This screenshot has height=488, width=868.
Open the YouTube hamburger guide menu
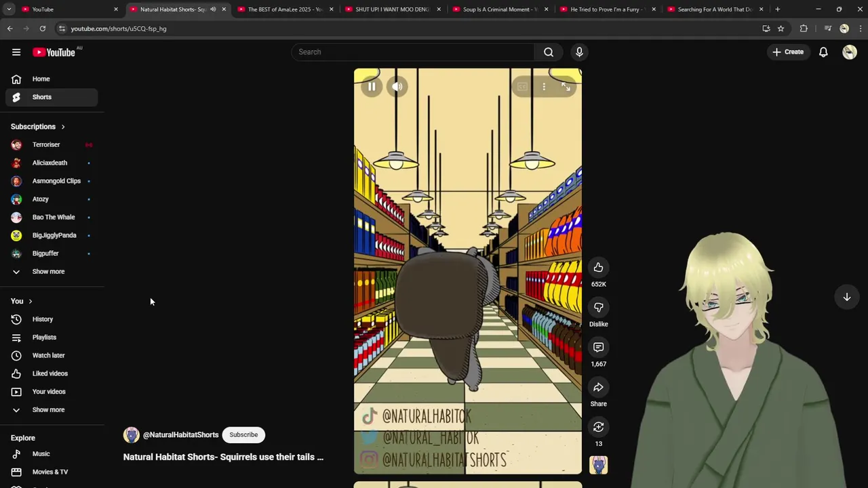pos(16,52)
